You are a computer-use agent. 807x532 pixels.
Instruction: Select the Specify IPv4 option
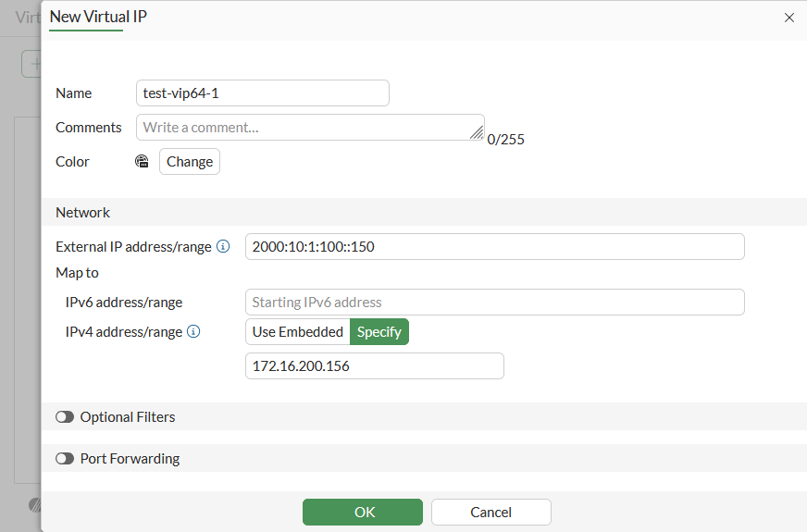pyautogui.click(x=379, y=332)
